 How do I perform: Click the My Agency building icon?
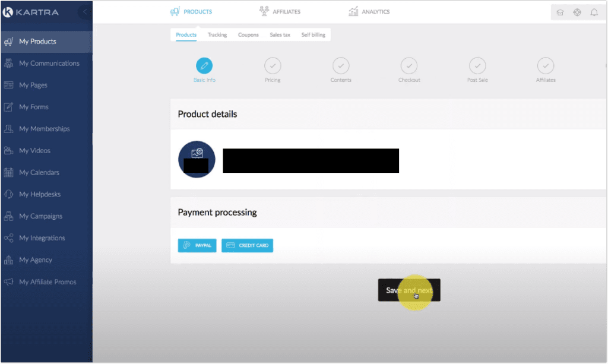[8, 260]
